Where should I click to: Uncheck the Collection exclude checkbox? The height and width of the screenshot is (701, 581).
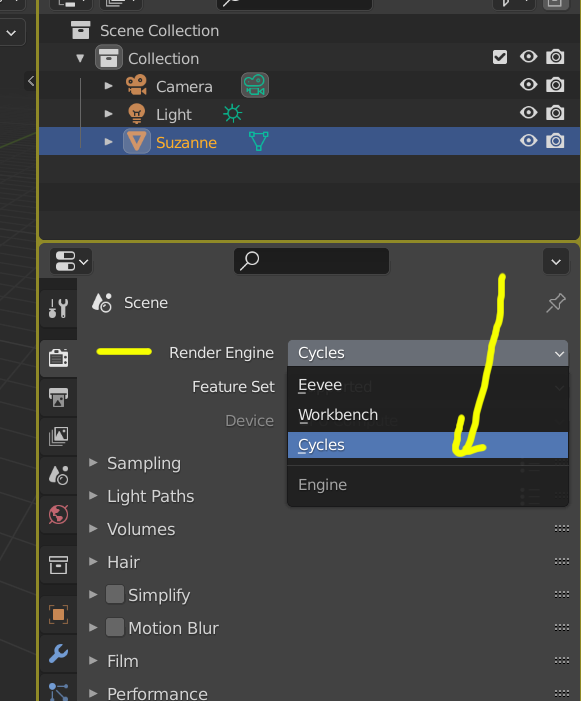[x=500, y=57]
